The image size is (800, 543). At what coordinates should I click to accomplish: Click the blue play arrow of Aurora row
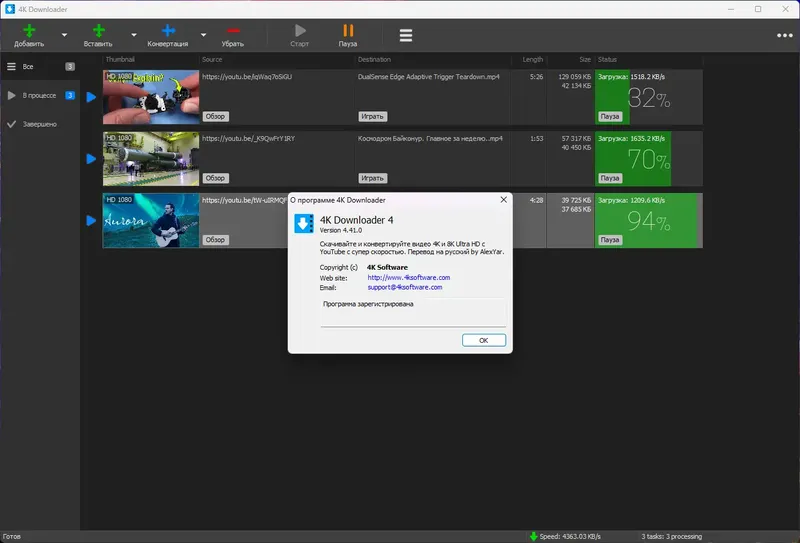click(91, 220)
